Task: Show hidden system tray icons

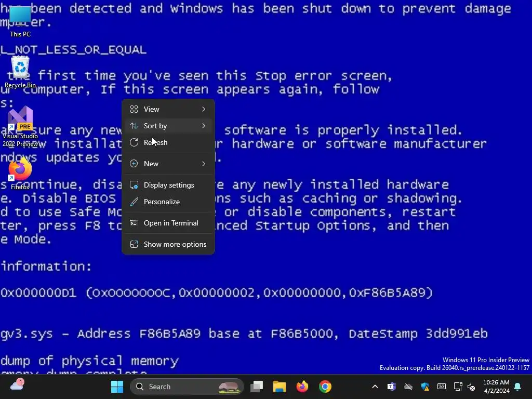Action: tap(375, 387)
